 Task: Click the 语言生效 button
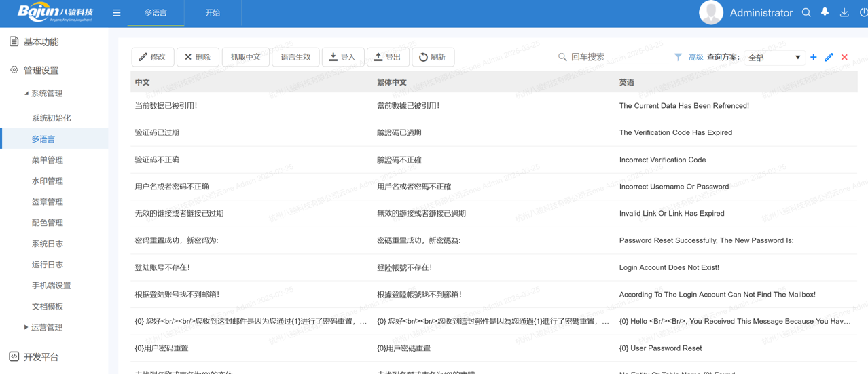pyautogui.click(x=295, y=57)
